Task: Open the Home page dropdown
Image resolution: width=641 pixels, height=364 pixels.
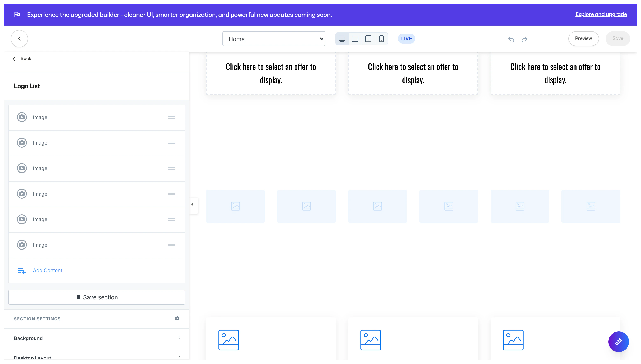Action: pos(274,39)
